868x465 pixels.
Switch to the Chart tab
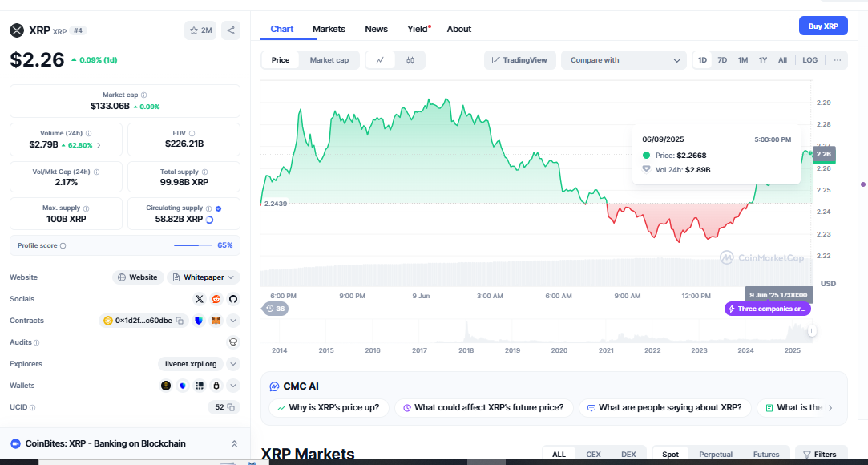(x=282, y=29)
